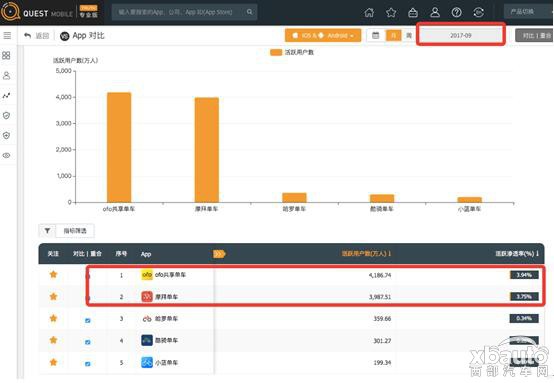554x383 pixels.
Task: Toggle follow star for ofo共享单车 row
Action: coord(53,274)
